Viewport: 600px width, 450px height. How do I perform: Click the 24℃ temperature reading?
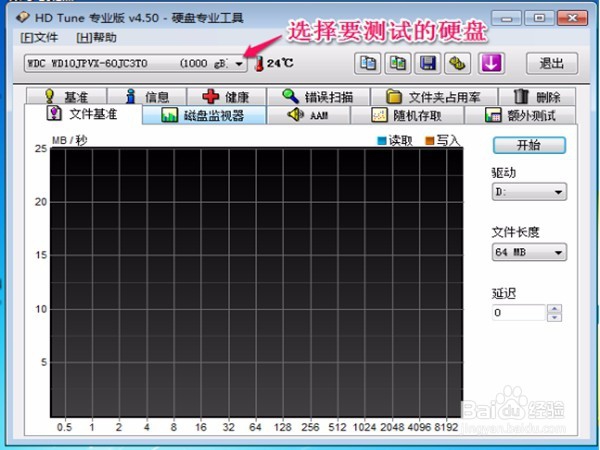(x=280, y=63)
